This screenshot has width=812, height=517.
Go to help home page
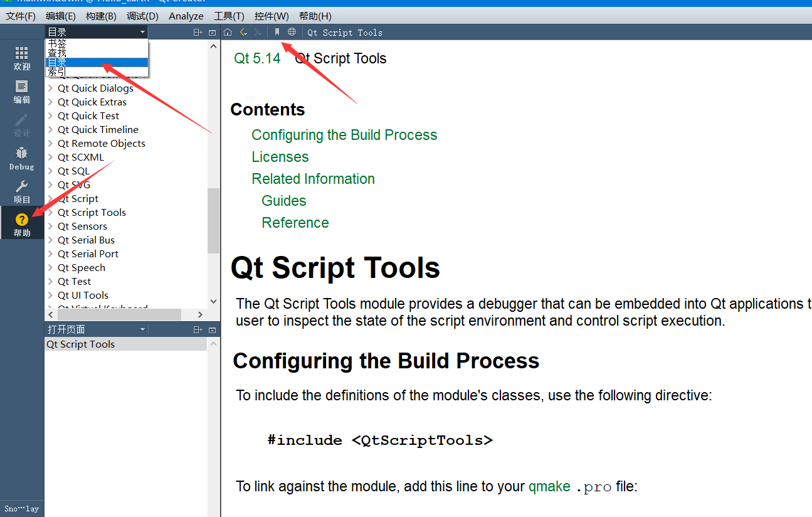[228, 32]
